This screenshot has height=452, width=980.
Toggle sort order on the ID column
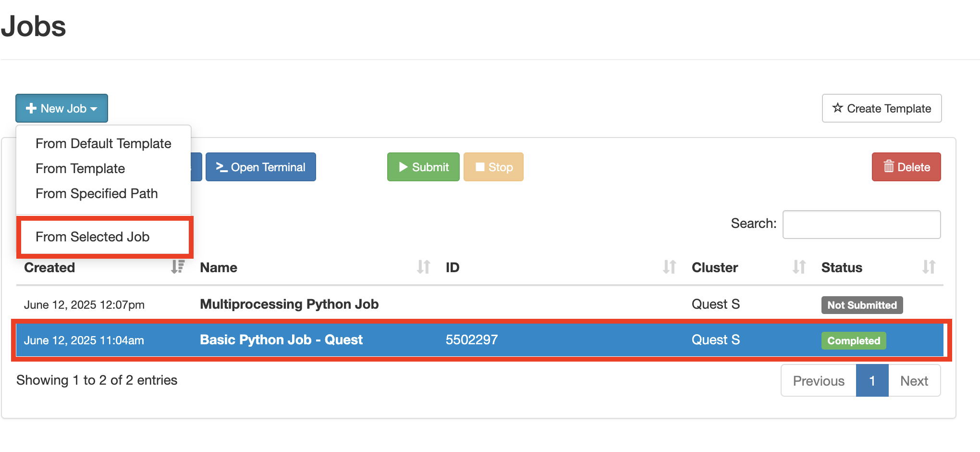pos(669,267)
